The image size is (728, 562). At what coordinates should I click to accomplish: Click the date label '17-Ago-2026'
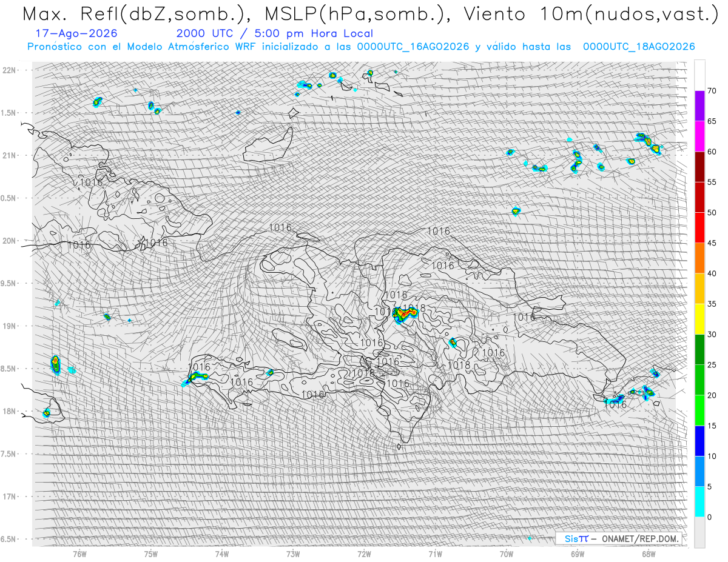click(76, 34)
